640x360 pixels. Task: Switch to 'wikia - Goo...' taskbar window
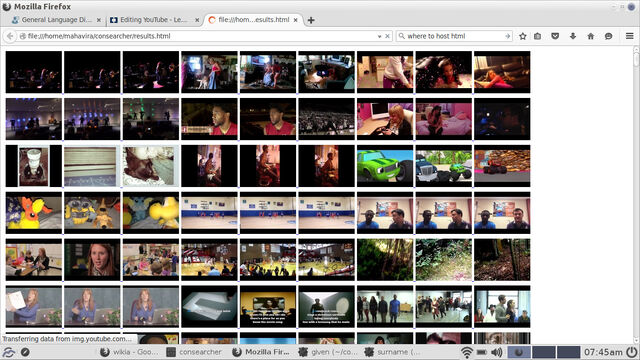pyautogui.click(x=130, y=352)
